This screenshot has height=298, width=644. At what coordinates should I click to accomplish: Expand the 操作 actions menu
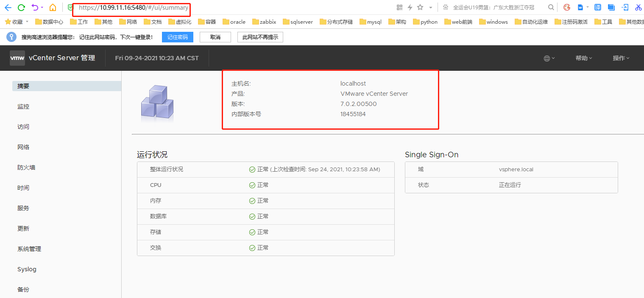(x=621, y=58)
